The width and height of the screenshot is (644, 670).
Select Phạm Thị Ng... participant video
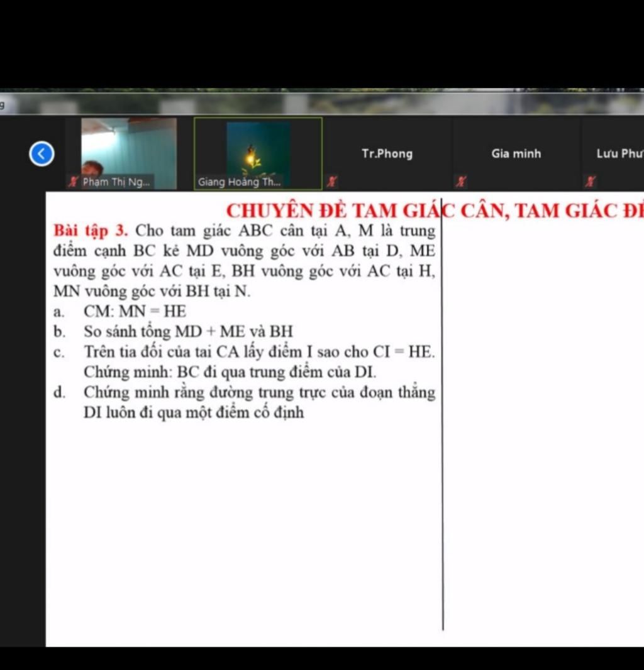(129, 153)
